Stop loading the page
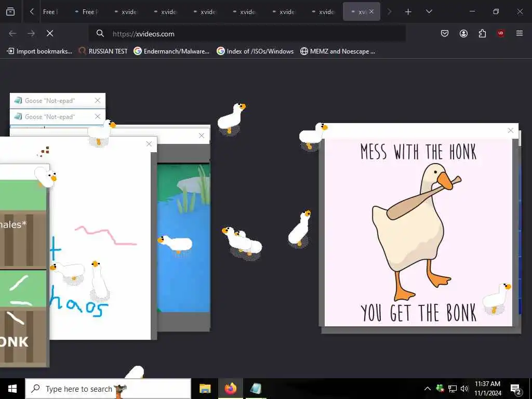Screen dimensions: 532x399 (50, 33)
